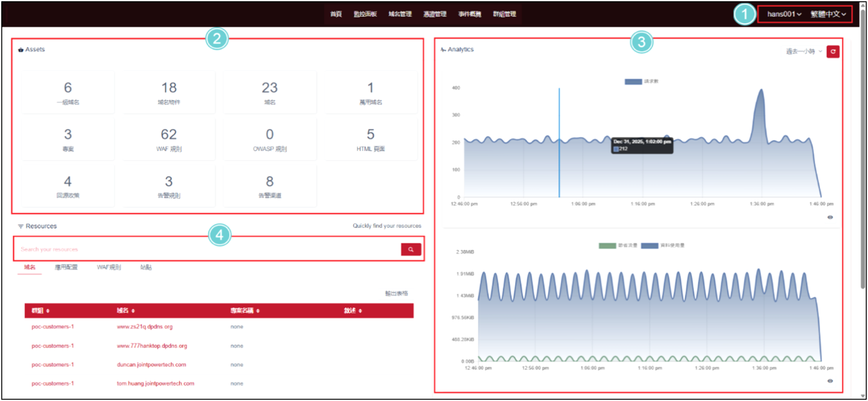The height and width of the screenshot is (401, 868).
Task: Click the Assets panel basket icon
Action: tap(21, 50)
